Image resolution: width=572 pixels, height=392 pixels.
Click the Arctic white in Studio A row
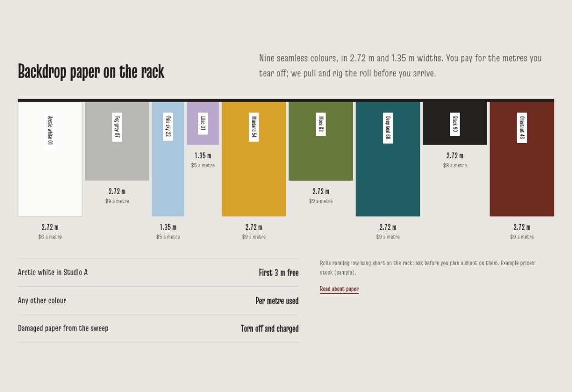[158, 273]
